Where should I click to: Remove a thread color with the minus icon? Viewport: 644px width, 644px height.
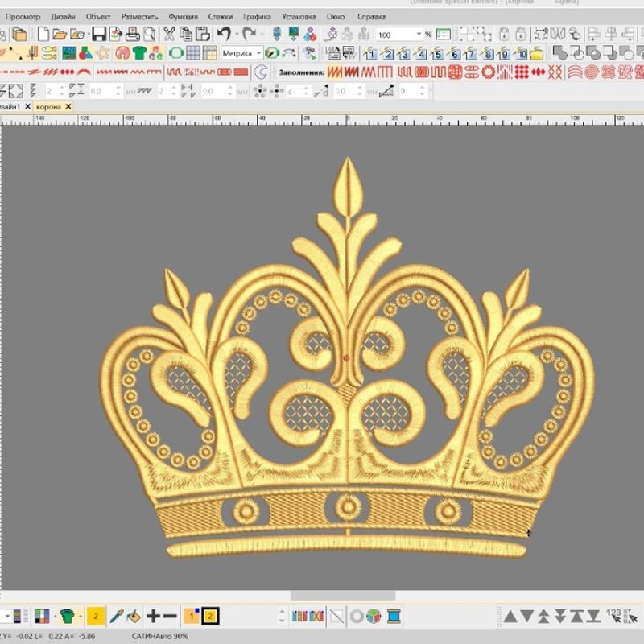click(x=170, y=616)
